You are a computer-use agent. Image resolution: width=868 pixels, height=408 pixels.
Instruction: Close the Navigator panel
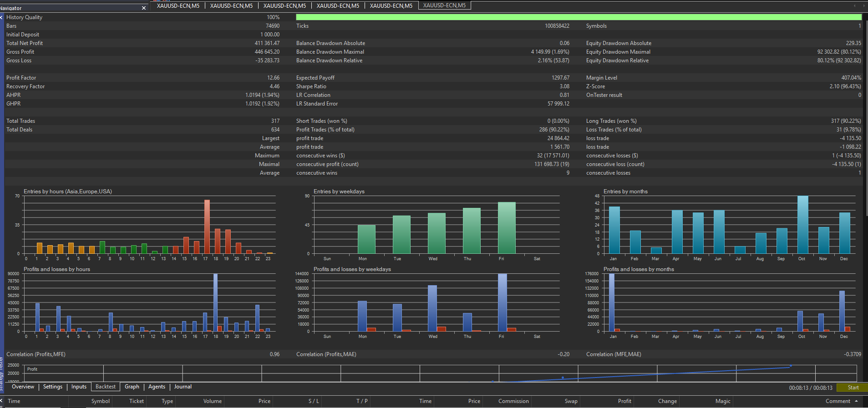(144, 8)
